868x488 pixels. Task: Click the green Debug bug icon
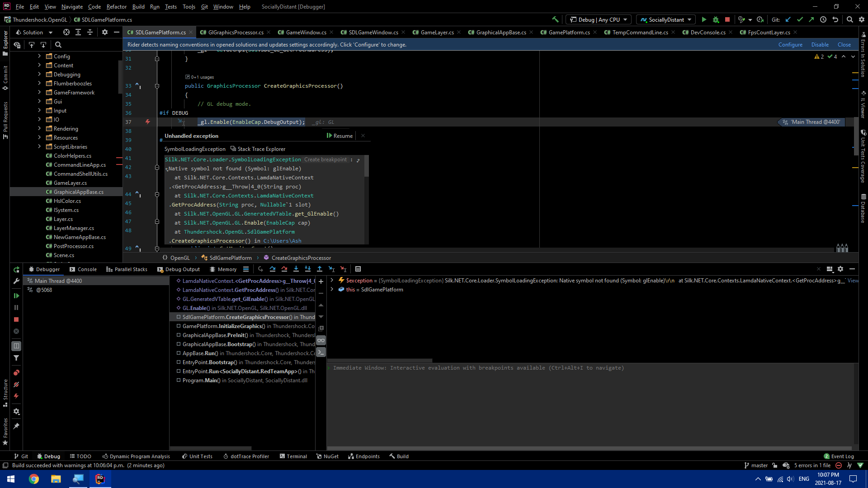click(716, 19)
